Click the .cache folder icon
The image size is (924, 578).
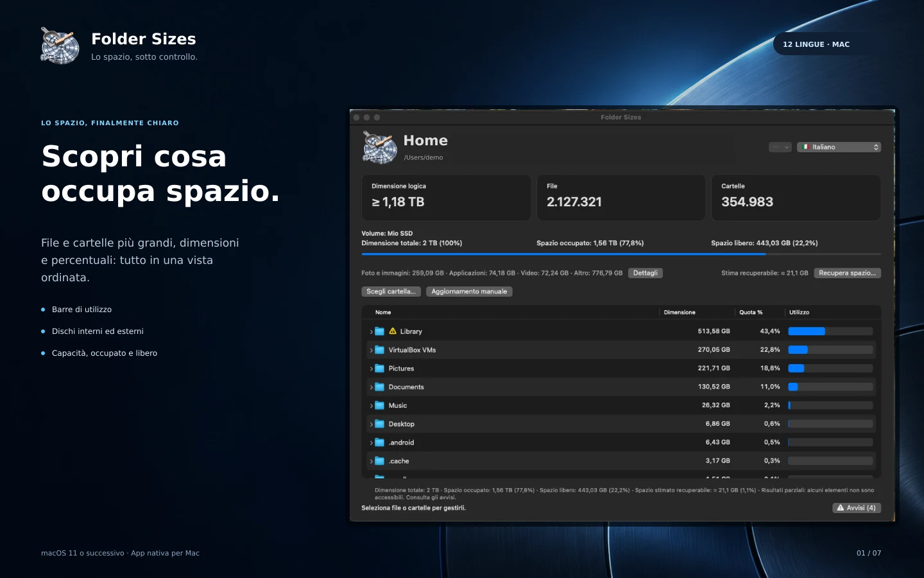379,461
